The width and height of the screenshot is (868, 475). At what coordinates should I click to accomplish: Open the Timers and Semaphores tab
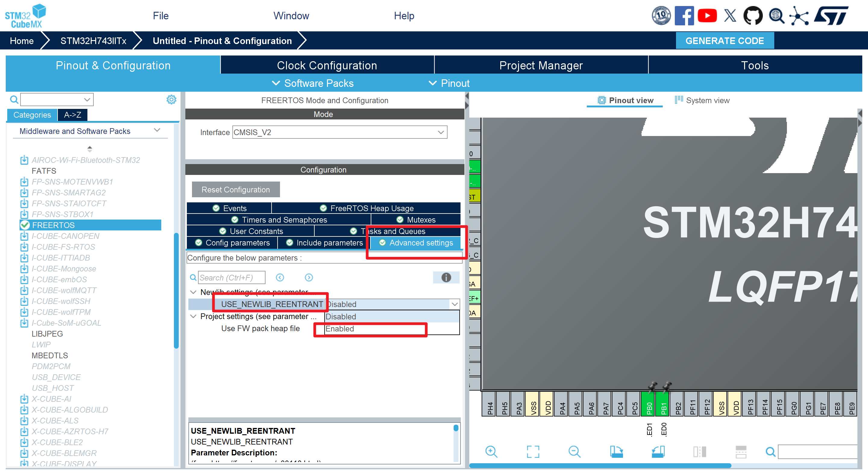coord(279,220)
